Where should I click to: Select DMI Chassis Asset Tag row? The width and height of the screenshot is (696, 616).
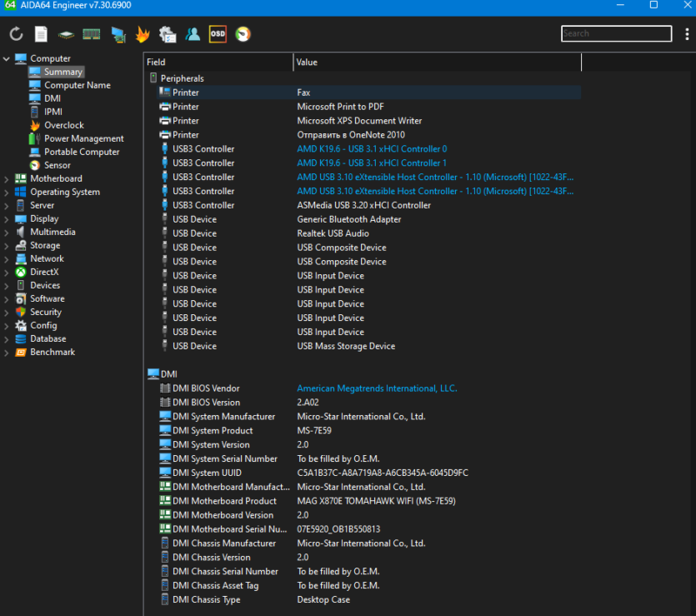coord(369,586)
